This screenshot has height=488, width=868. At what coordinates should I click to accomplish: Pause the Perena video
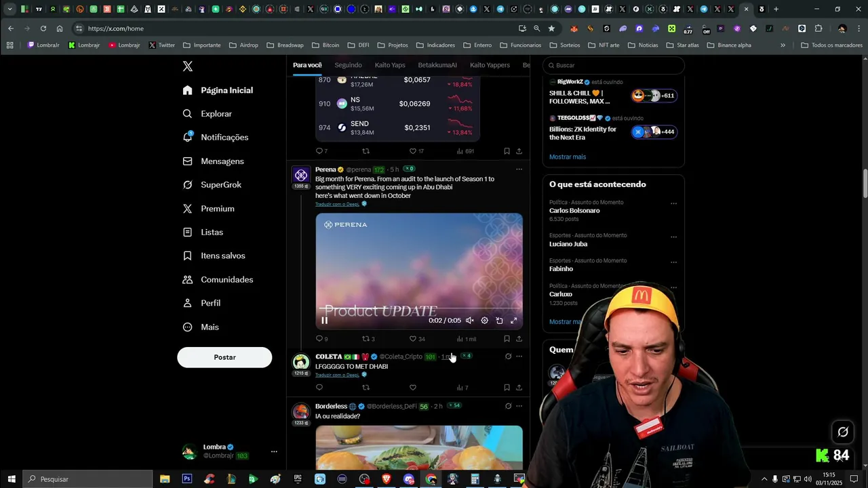coord(324,321)
